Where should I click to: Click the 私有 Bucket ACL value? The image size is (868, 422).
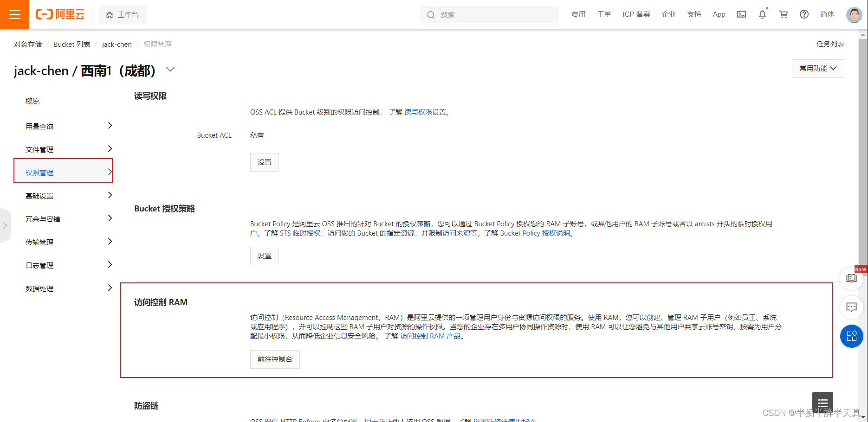(x=257, y=135)
